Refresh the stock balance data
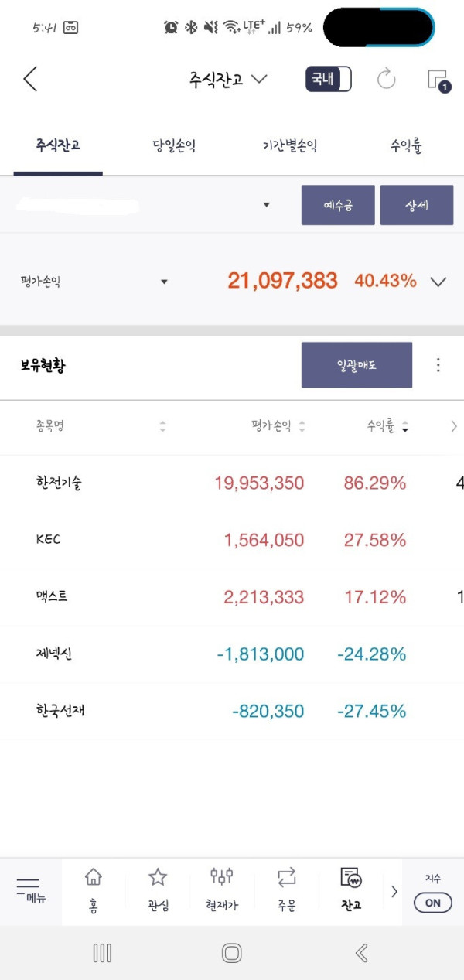Screen dimensions: 464x980 point(386,79)
